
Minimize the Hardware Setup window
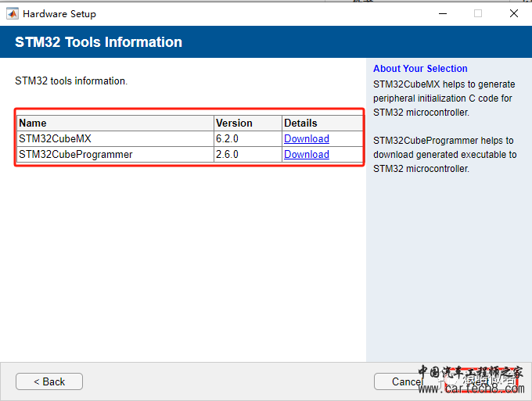pyautogui.click(x=443, y=13)
